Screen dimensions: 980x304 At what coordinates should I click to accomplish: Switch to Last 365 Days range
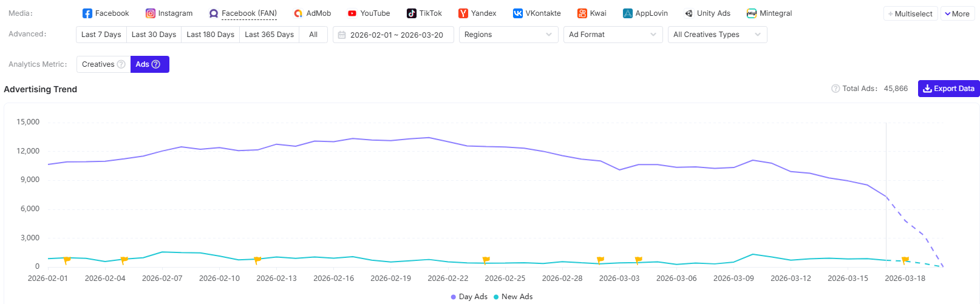(269, 35)
